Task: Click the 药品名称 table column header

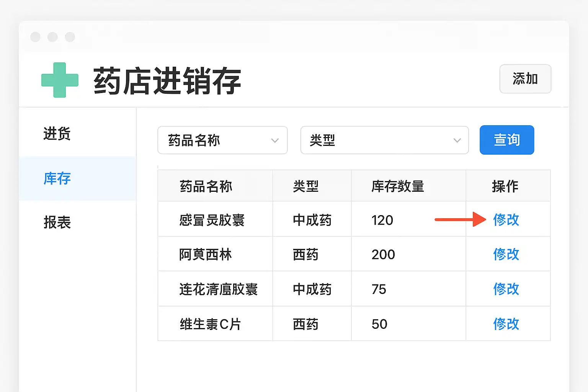Action: [x=206, y=186]
